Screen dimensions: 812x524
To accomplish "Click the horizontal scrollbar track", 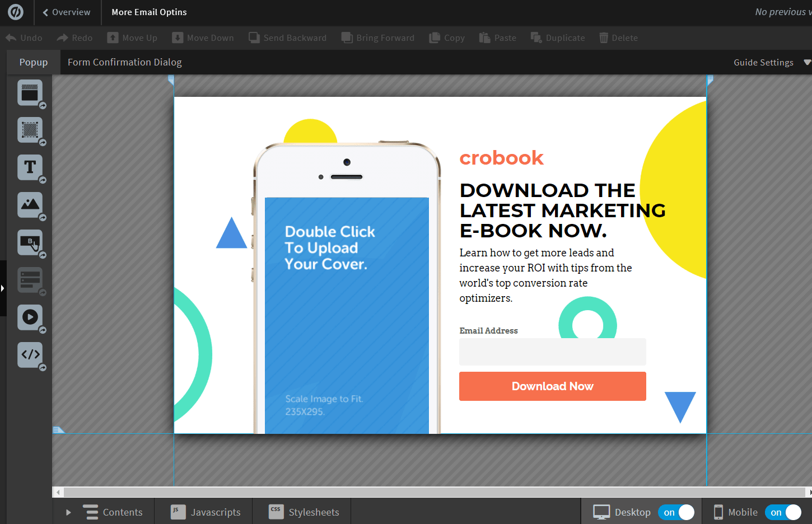I will tap(434, 492).
